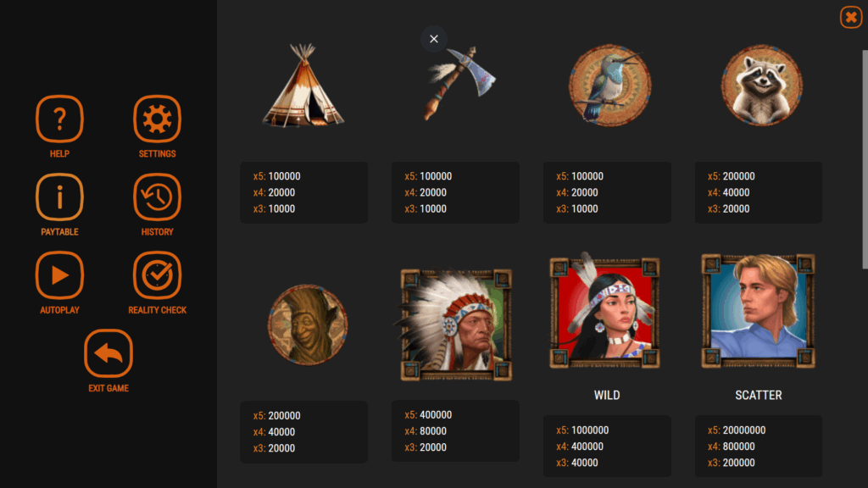This screenshot has height=488, width=868.
Task: Open the Help question mark icon
Action: 60,119
